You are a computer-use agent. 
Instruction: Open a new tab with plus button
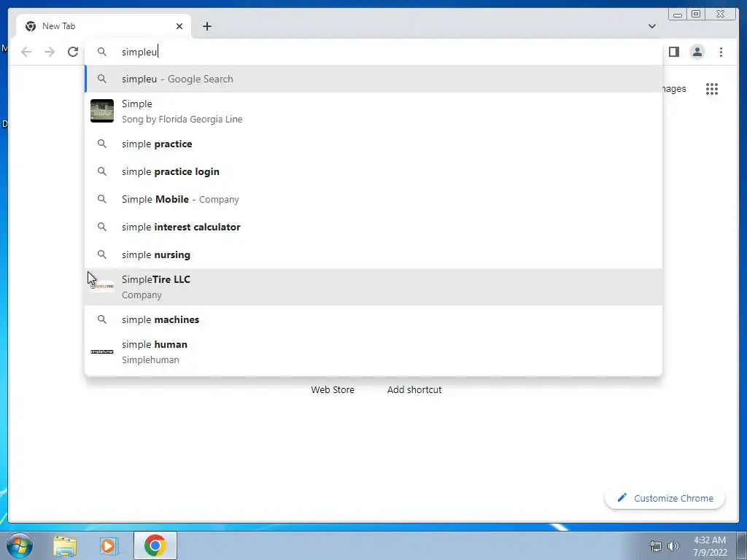click(x=206, y=26)
